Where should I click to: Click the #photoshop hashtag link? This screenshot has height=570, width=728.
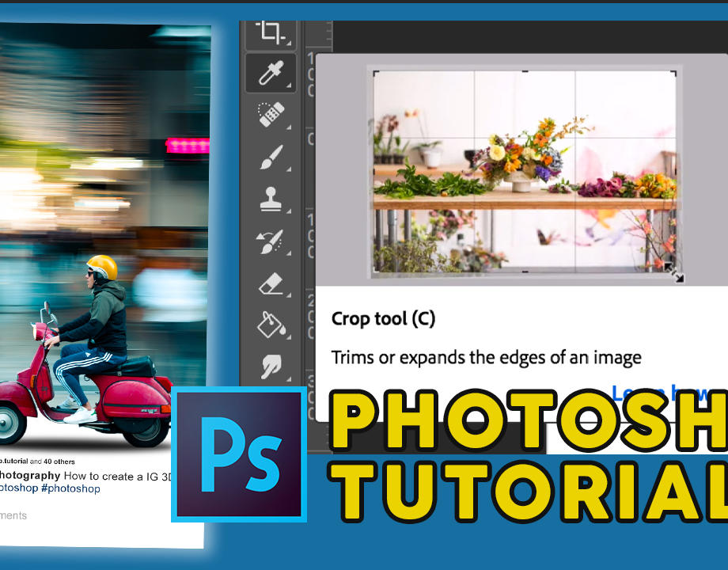click(x=70, y=488)
